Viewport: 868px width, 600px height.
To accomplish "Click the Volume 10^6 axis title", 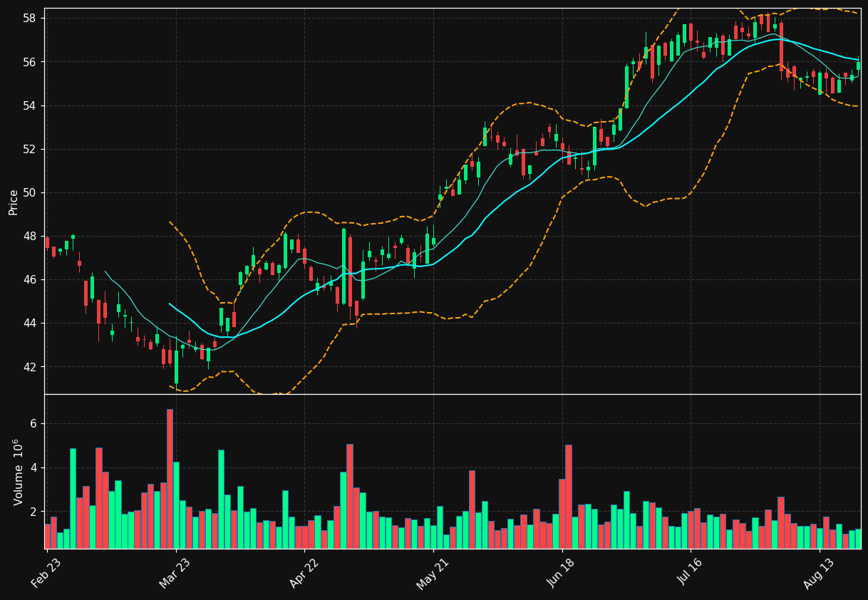I will 17,472.
